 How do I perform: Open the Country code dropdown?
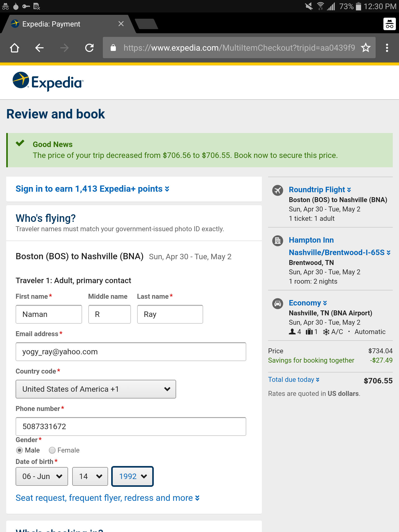click(96, 389)
